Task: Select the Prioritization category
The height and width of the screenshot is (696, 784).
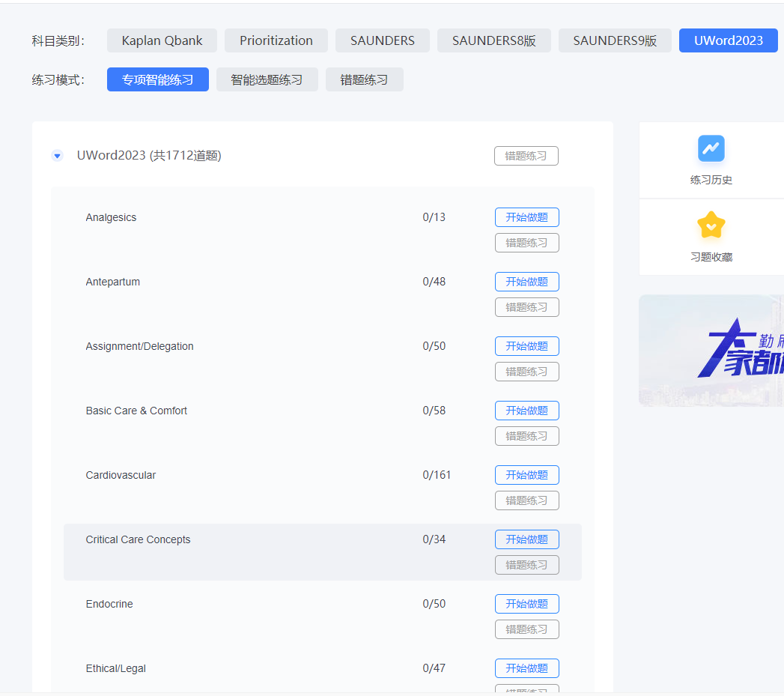Action: pyautogui.click(x=276, y=40)
